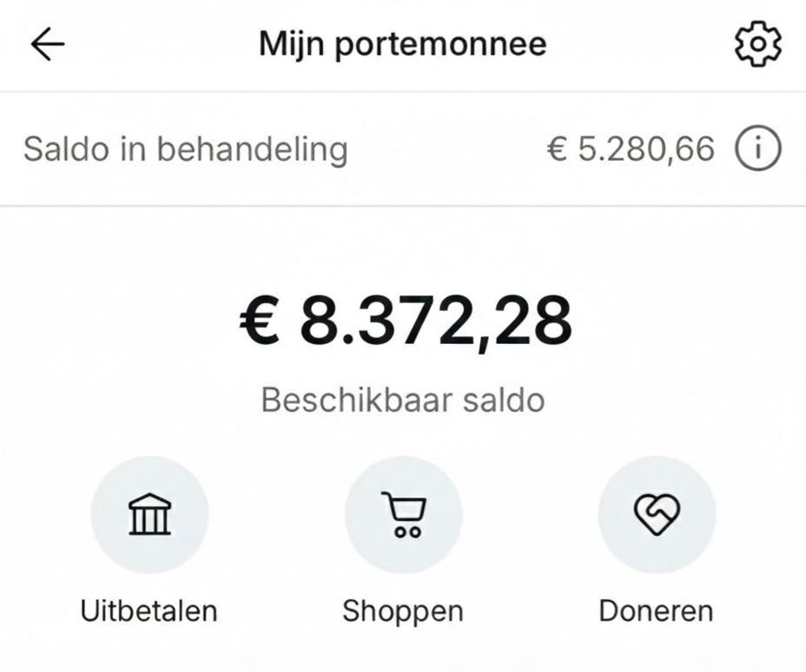Click the Mijn portemonnee title
Image resolution: width=806 pixels, height=672 pixels.
[403, 44]
